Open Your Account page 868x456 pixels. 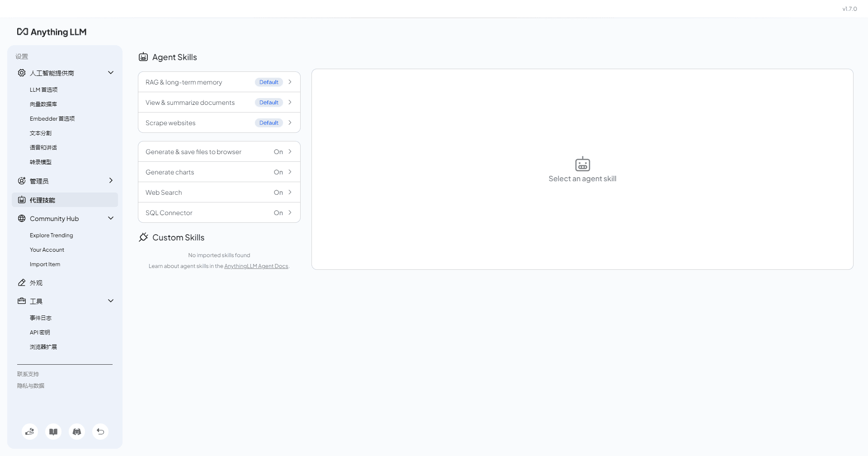click(x=47, y=249)
